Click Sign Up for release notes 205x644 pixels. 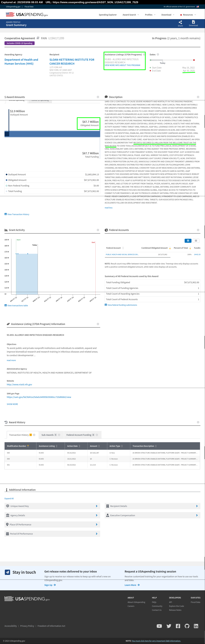[x=50, y=585]
